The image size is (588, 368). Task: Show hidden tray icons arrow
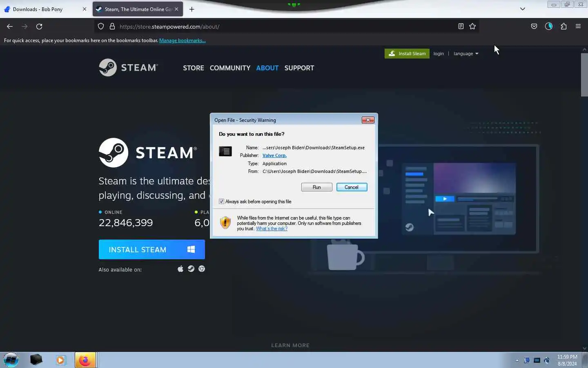[517, 360]
